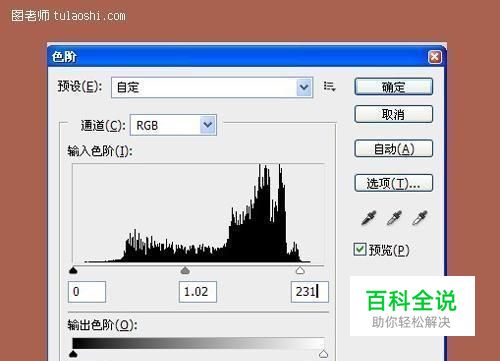Image resolution: width=500 pixels, height=361 pixels.
Task: Click the output black level slider
Action: [73, 354]
